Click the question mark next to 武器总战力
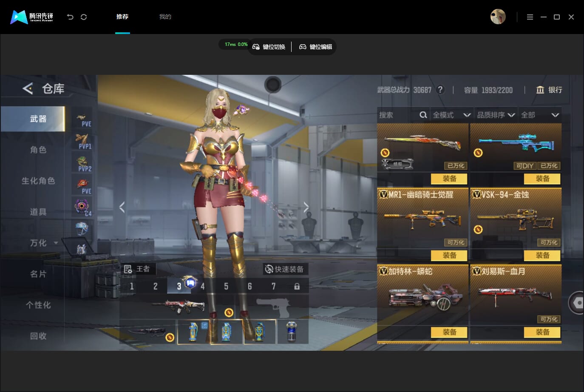Image resolution: width=584 pixels, height=392 pixels. pos(440,90)
